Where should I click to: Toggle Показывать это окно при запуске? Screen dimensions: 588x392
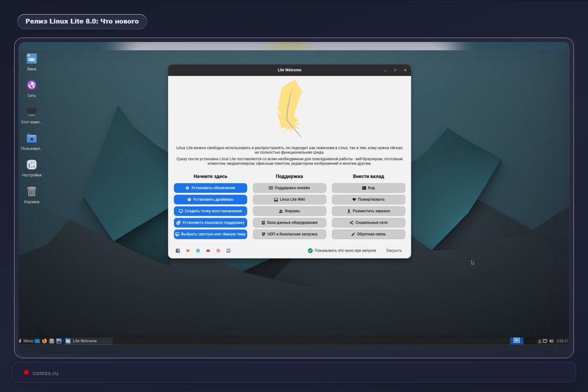pos(342,250)
